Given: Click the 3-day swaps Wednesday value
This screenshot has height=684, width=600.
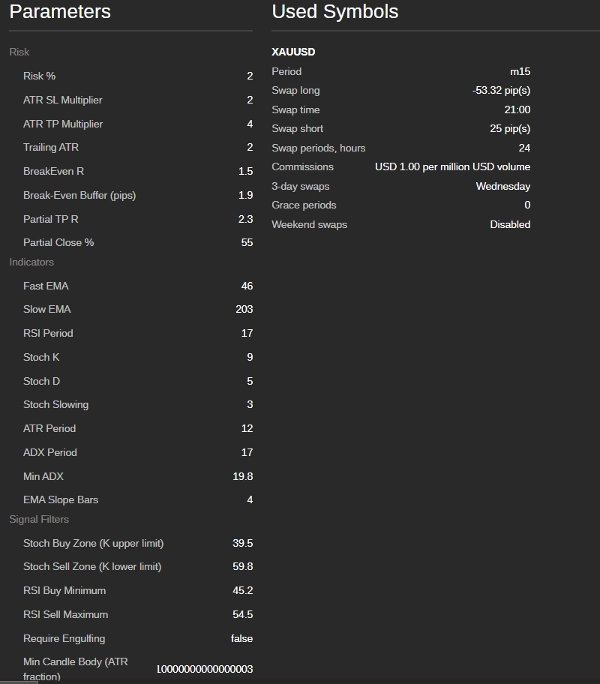Looking at the screenshot, I should [503, 186].
